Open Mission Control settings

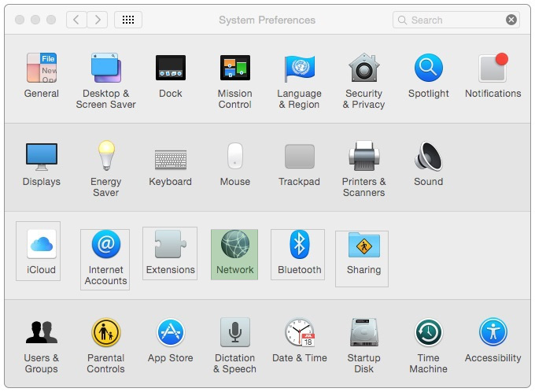click(x=234, y=81)
